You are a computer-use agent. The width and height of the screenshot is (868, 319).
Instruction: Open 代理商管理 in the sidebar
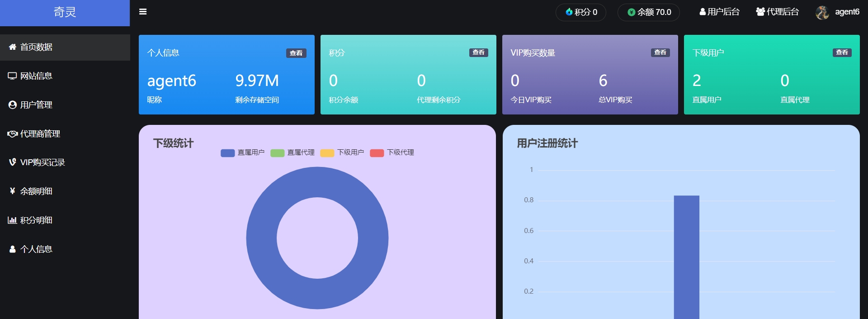point(65,134)
